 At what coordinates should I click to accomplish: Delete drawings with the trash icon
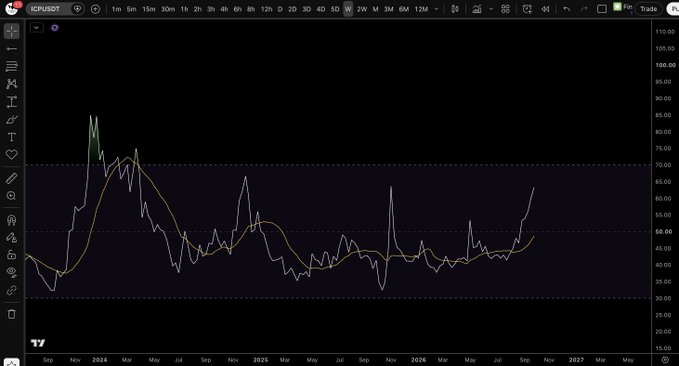pos(12,314)
